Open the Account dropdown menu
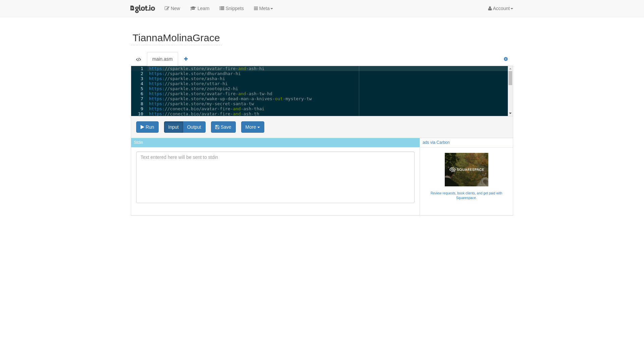644x362 pixels. coord(500,8)
